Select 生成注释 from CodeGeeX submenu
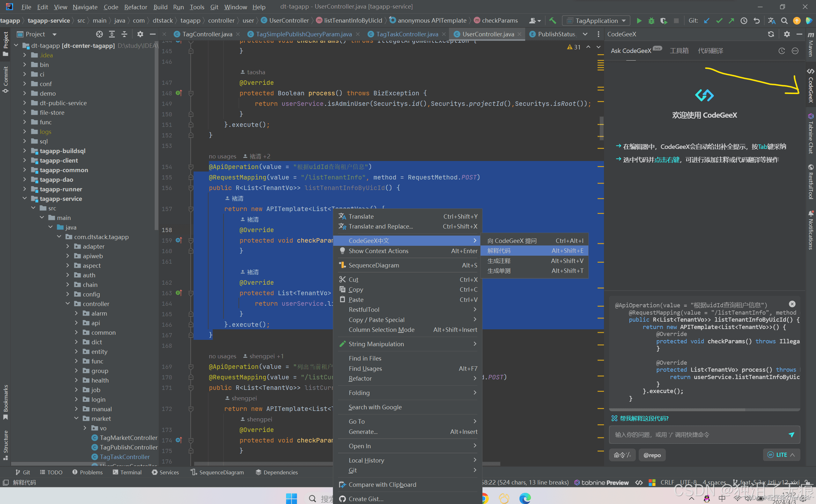The image size is (816, 504). (x=499, y=261)
